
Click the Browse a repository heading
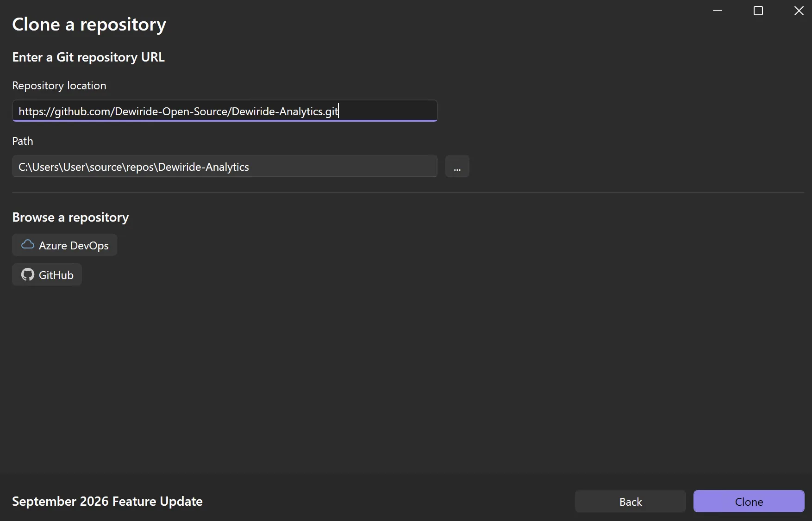point(70,217)
